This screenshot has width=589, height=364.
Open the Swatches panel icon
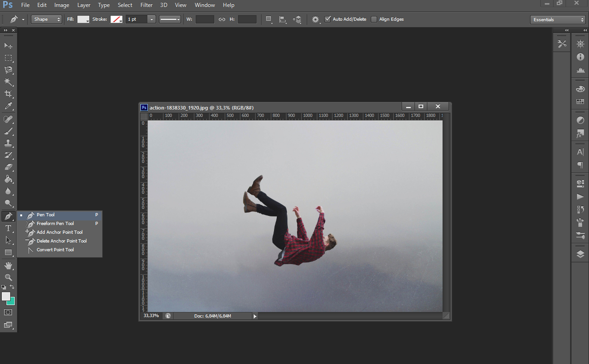[x=580, y=102]
